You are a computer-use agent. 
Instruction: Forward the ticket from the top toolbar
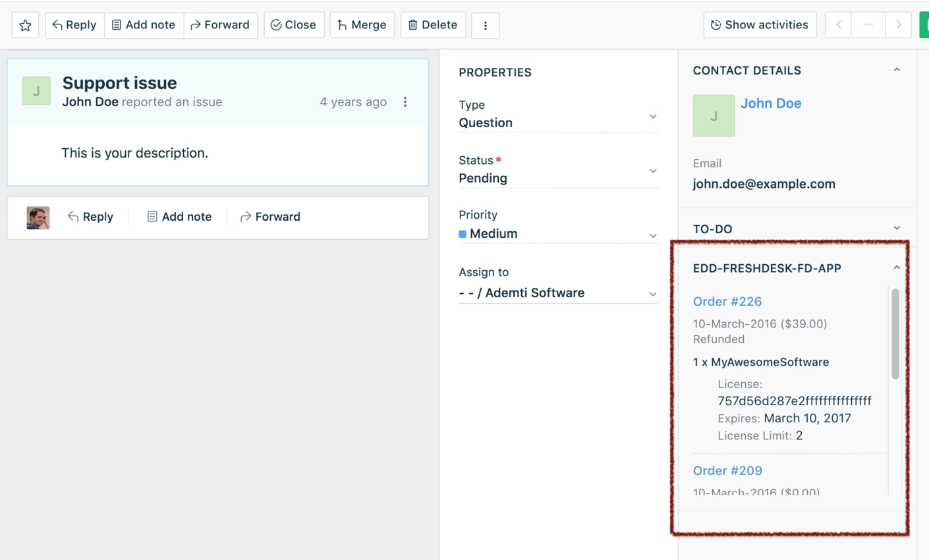click(220, 25)
